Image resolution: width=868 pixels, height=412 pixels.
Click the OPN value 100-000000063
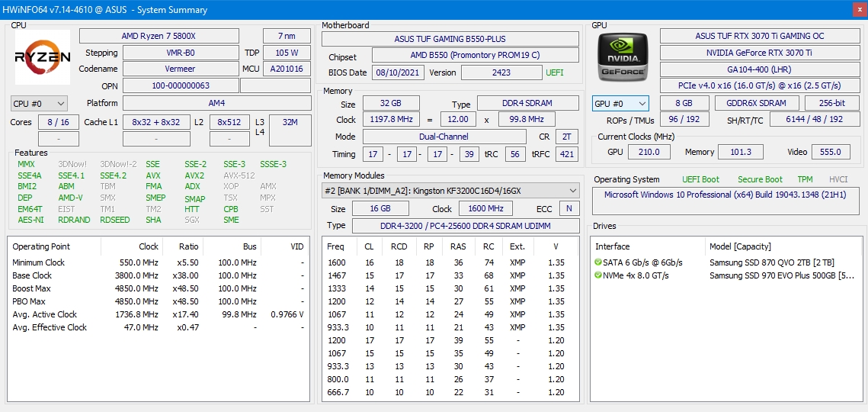click(181, 86)
